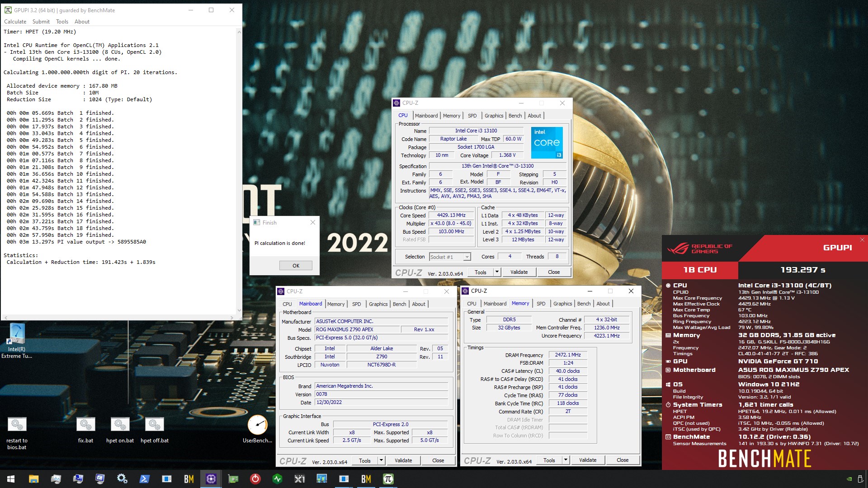
Task: Close the Finish dialog
Action: 313,222
